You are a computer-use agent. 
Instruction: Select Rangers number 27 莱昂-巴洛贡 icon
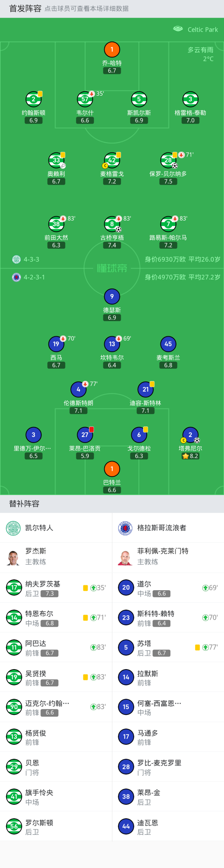(x=85, y=435)
